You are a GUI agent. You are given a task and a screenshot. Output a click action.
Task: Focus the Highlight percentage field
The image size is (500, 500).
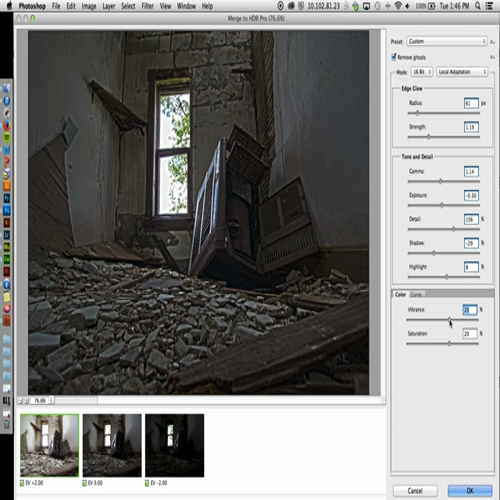pyautogui.click(x=471, y=267)
